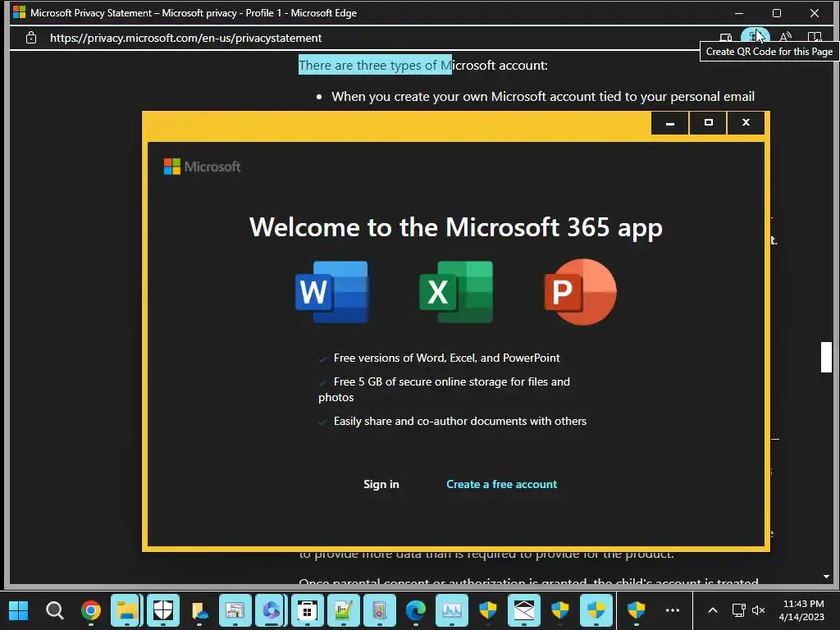Click the muted volume icon in system tray
This screenshot has height=630, width=840.
click(759, 610)
